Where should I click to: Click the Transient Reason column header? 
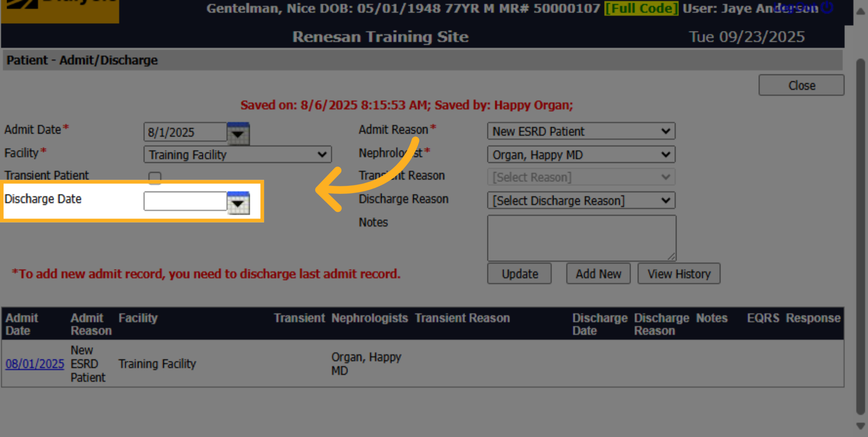[x=462, y=318]
